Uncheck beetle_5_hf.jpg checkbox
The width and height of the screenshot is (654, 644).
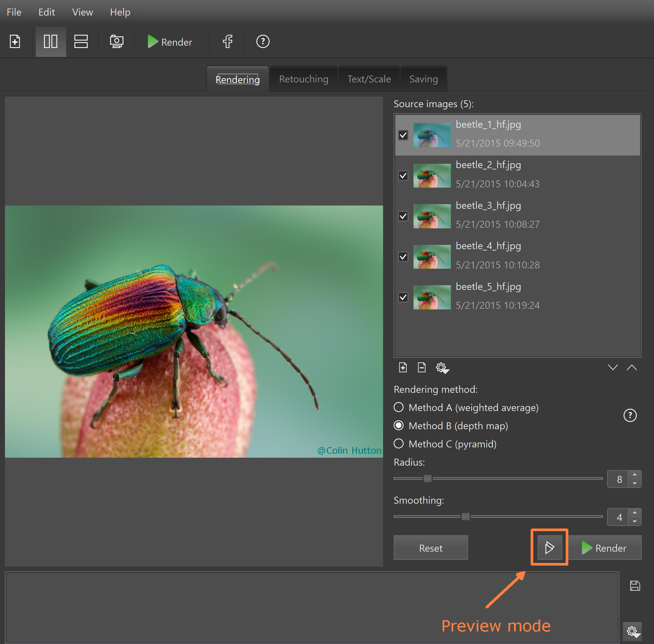pos(403,297)
